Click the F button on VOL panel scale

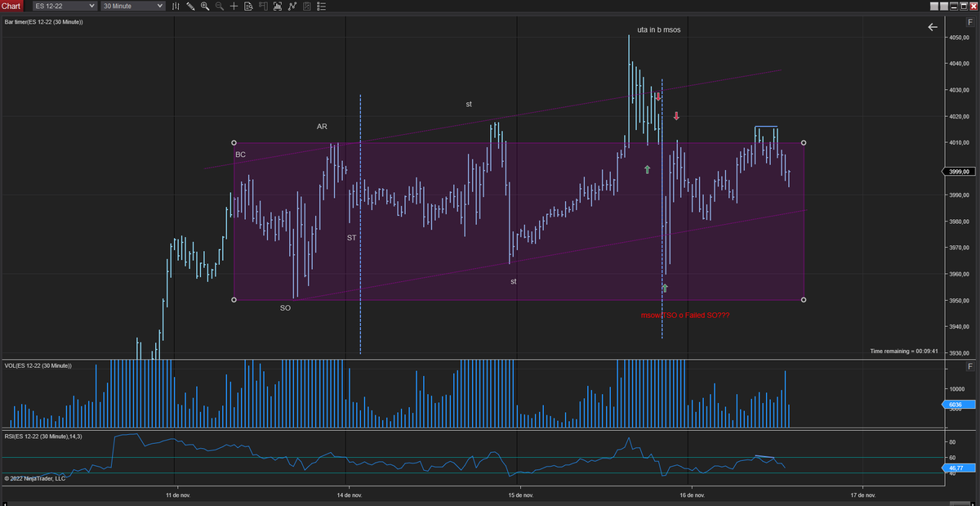tap(969, 365)
